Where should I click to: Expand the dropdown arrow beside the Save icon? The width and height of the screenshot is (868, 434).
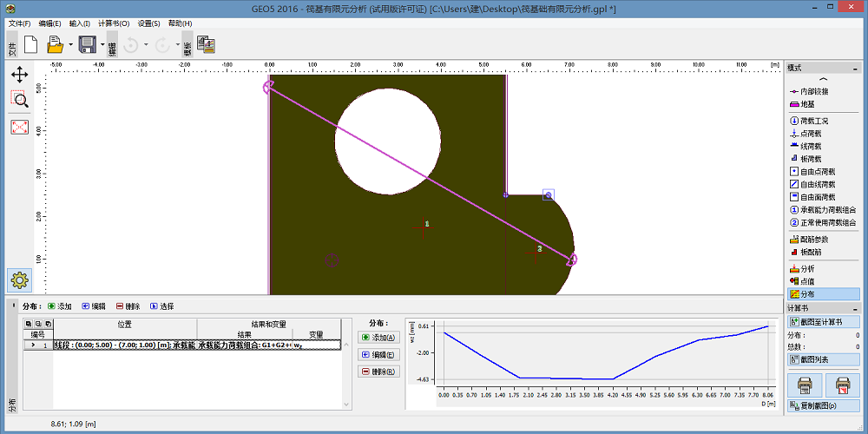102,44
